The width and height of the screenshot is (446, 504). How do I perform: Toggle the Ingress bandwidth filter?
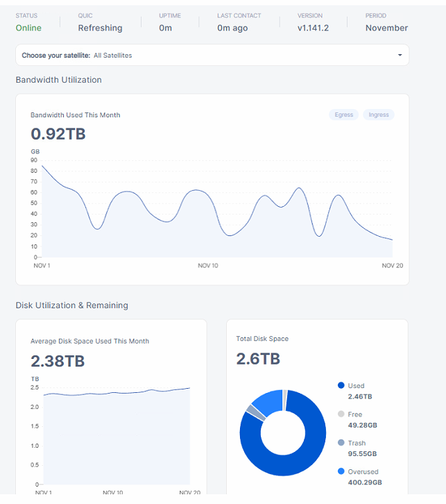379,115
